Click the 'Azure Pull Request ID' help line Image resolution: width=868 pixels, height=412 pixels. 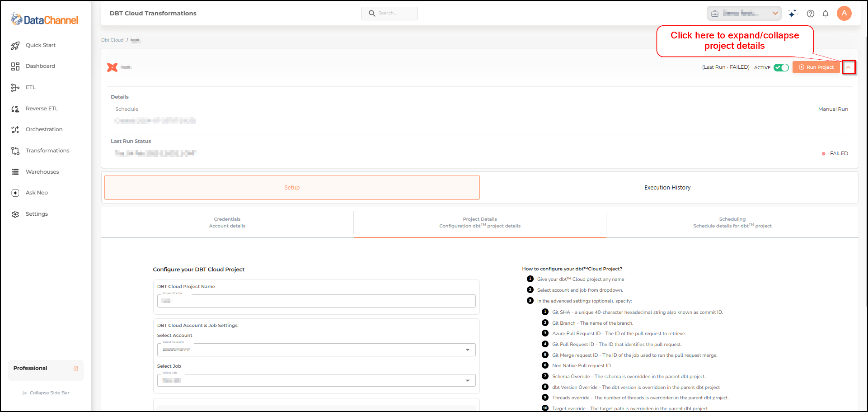point(619,334)
